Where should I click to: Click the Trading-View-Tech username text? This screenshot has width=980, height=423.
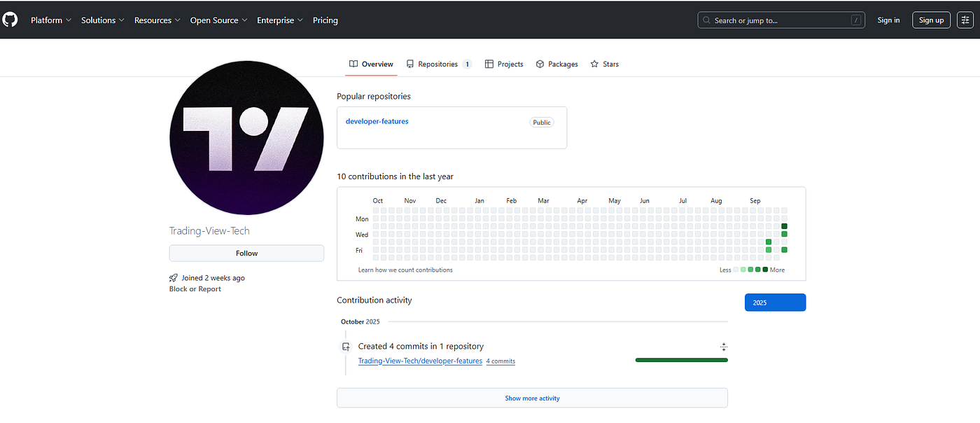point(209,230)
